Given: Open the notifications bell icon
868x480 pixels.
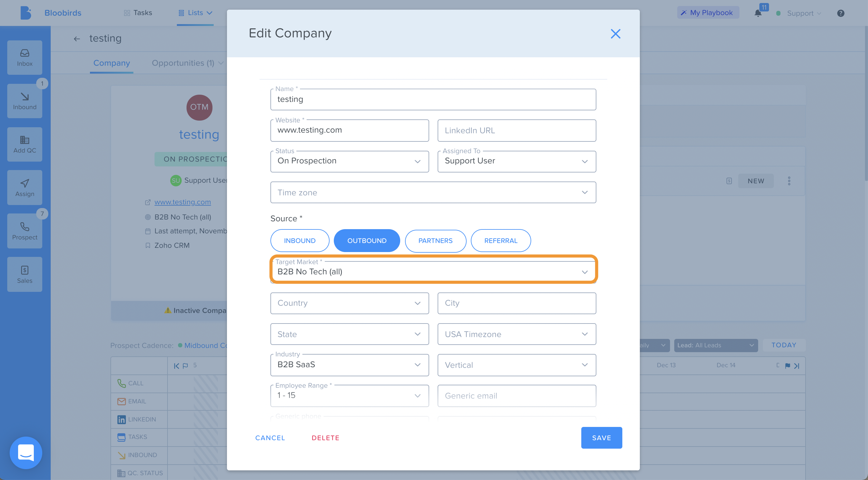Looking at the screenshot, I should (x=758, y=13).
